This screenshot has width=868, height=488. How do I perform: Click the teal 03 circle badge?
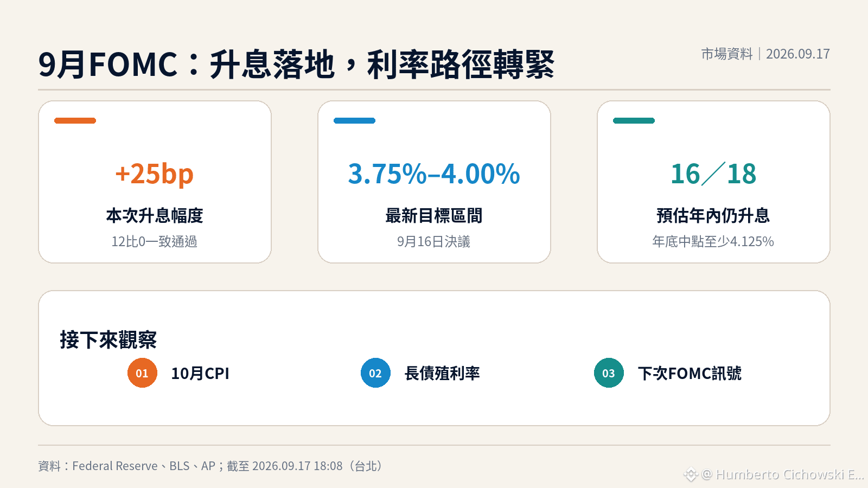[609, 373]
